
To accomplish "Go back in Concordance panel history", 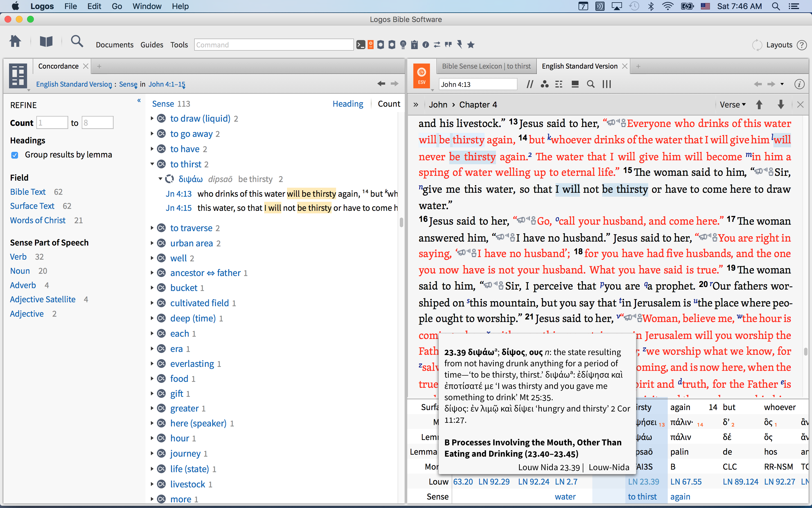I will coord(381,83).
